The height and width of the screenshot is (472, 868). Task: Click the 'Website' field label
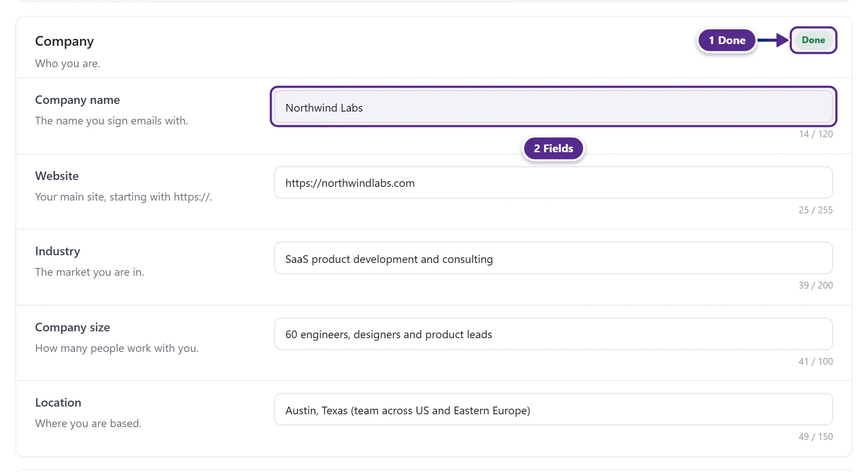(57, 176)
